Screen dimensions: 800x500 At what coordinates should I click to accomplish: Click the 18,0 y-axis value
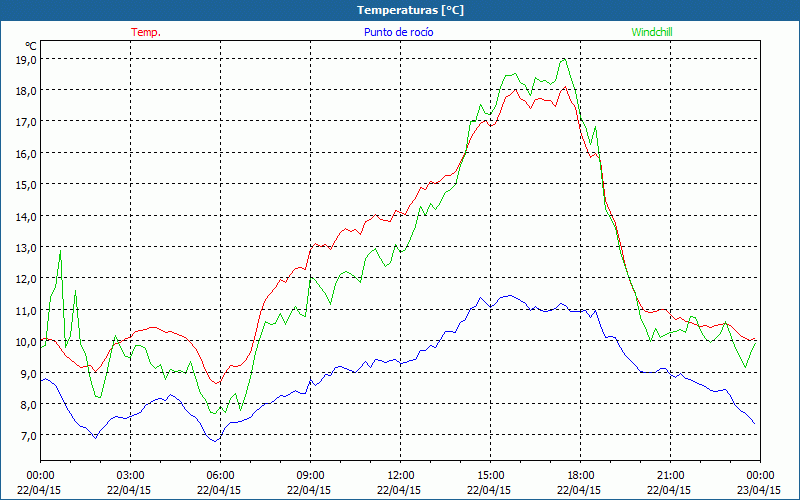tap(27, 91)
